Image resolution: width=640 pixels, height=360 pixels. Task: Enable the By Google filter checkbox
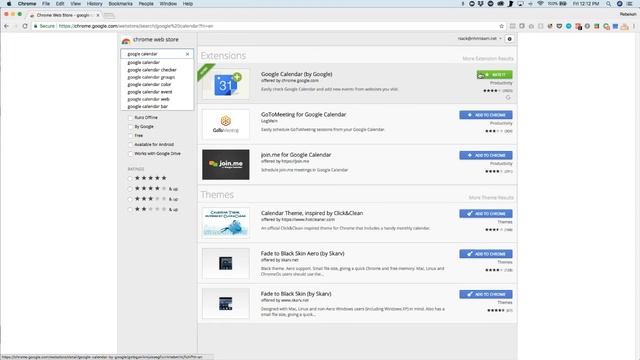[131, 127]
